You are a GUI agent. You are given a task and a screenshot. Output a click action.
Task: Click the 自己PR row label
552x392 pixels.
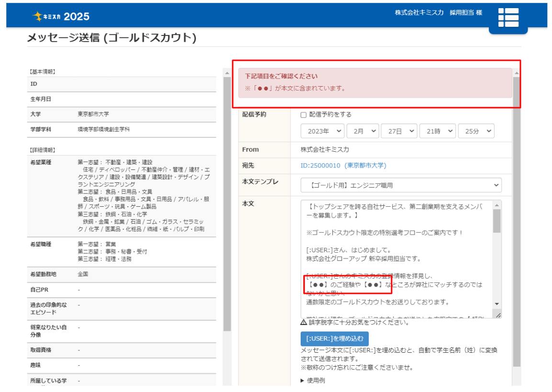coord(39,290)
